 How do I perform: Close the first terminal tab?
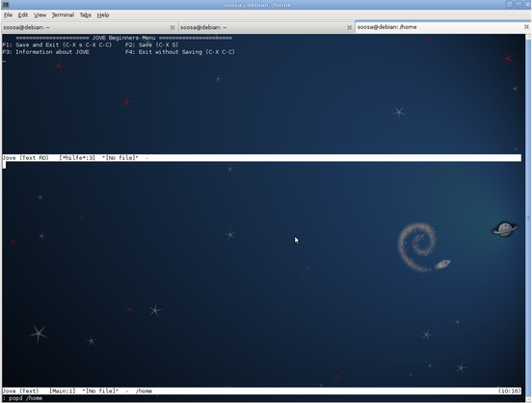(x=173, y=28)
